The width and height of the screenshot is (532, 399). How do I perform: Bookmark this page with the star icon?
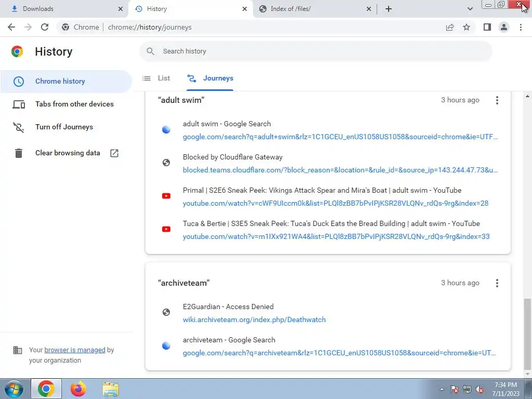tap(467, 27)
